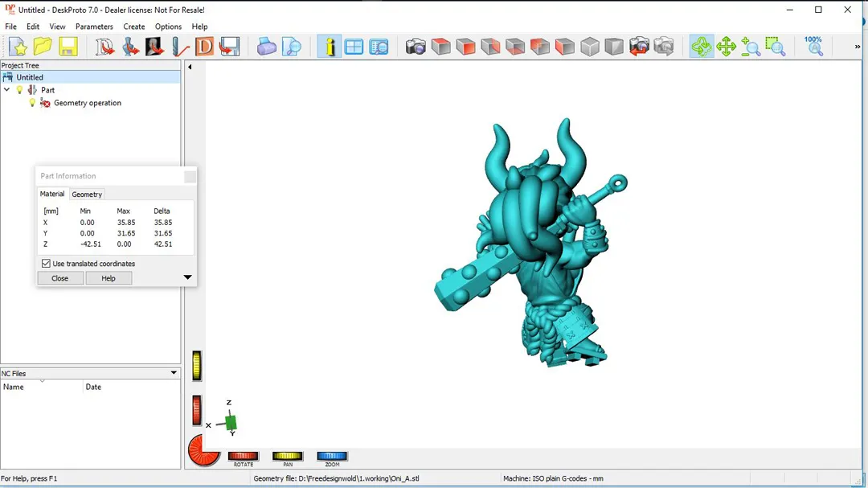Switch to the Material tab in Part Information
Screen dimensions: 868x488
(x=52, y=194)
